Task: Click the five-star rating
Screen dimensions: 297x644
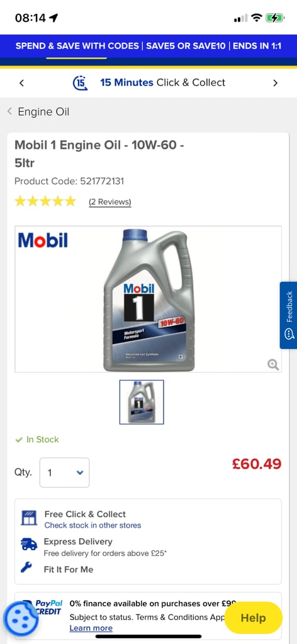Action: tap(45, 201)
